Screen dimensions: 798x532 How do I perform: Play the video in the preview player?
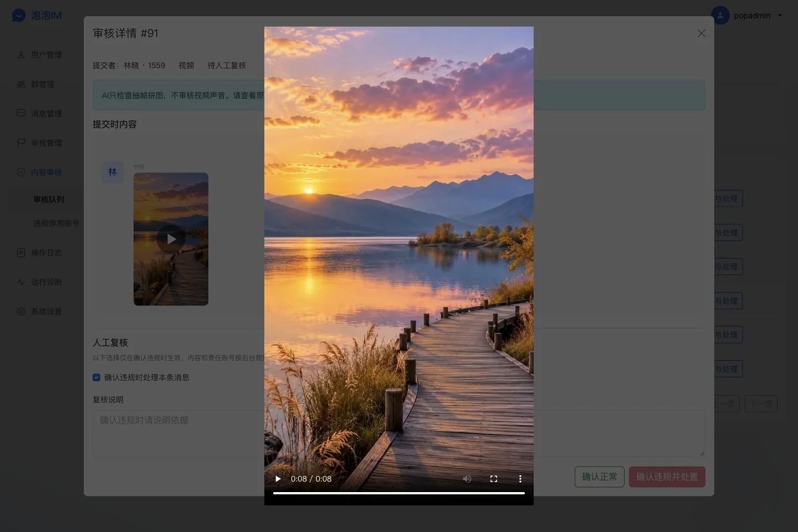coord(278,479)
